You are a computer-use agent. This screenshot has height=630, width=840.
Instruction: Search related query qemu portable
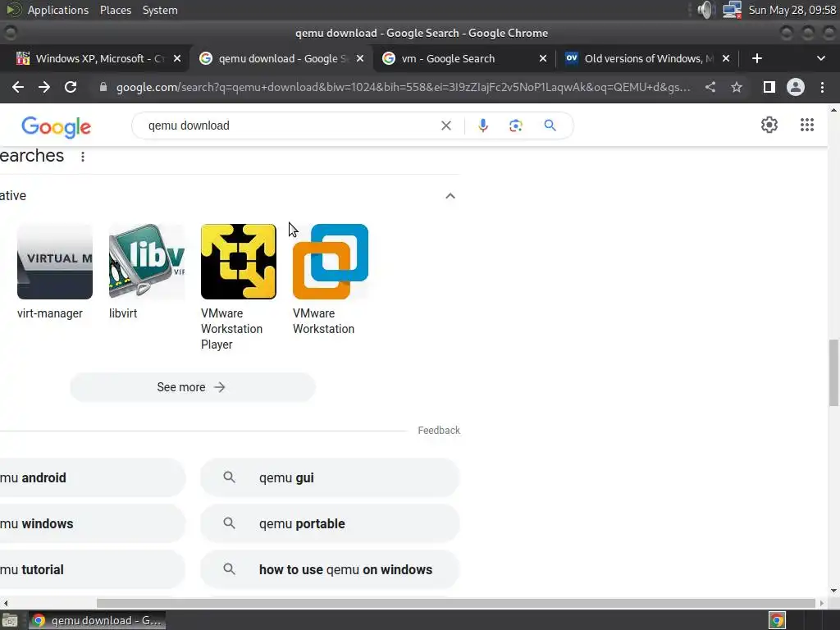[330, 523]
